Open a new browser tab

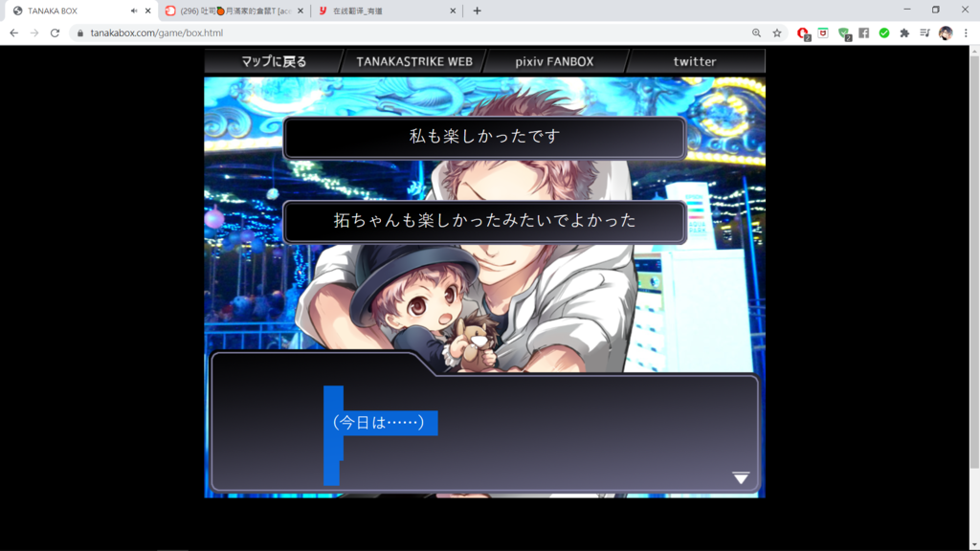click(x=477, y=11)
